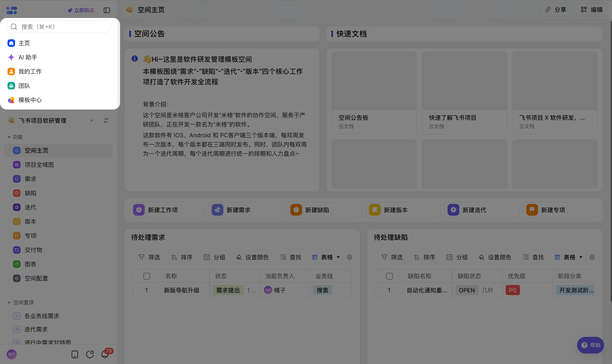Click 新建工作项 button
Screen dimensions: 612x364
point(167,210)
